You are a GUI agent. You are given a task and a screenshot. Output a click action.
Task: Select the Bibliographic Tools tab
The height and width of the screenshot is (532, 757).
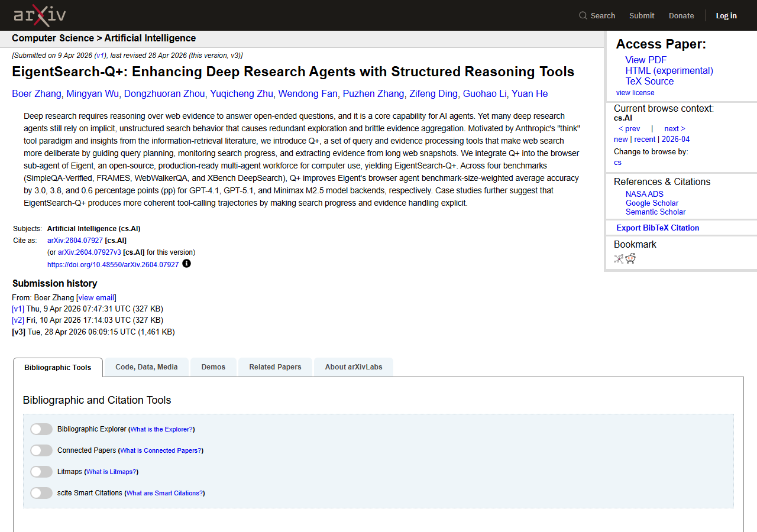(x=58, y=367)
